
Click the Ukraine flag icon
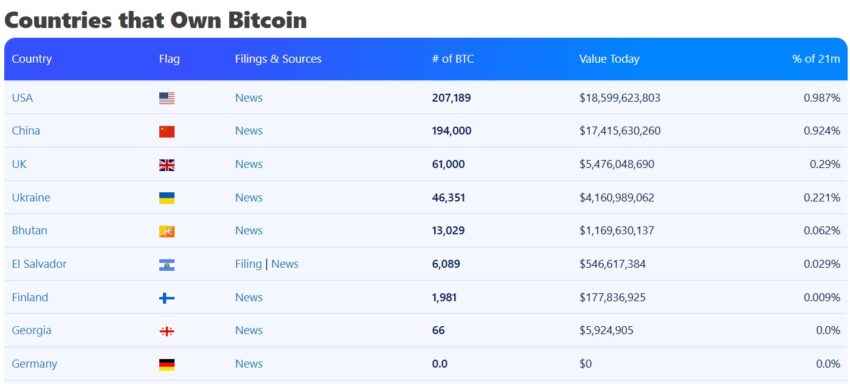167,198
